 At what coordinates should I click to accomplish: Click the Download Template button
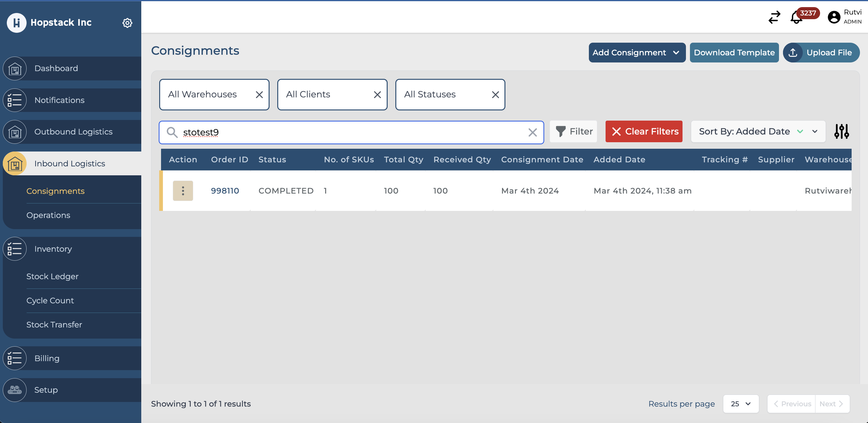pos(734,53)
